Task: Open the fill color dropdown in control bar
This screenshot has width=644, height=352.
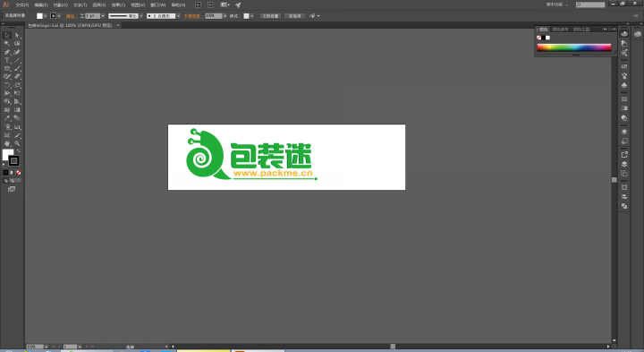Action: point(46,16)
